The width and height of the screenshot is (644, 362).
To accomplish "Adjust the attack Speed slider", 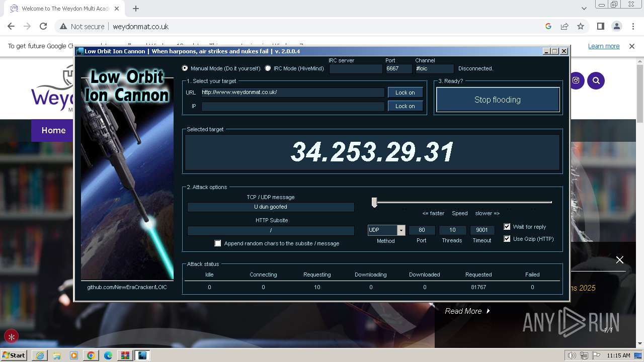I will 374,202.
